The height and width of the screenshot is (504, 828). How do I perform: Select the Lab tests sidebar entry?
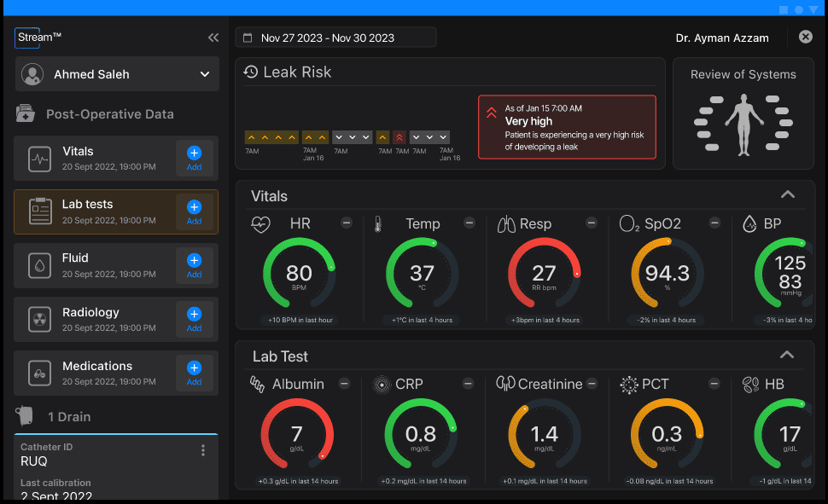click(115, 211)
